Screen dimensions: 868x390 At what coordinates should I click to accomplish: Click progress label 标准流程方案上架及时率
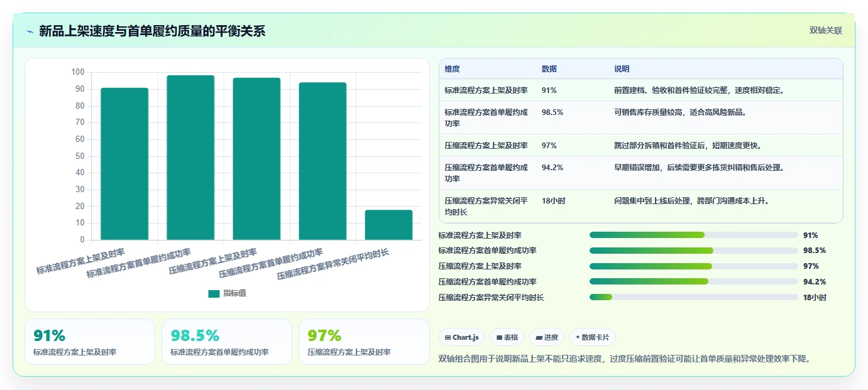click(x=480, y=235)
